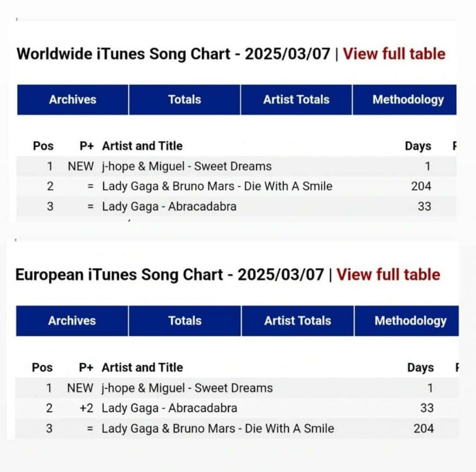Image resolution: width=476 pixels, height=472 pixels.
Task: Open Totals tab under European chart
Action: [x=185, y=321]
